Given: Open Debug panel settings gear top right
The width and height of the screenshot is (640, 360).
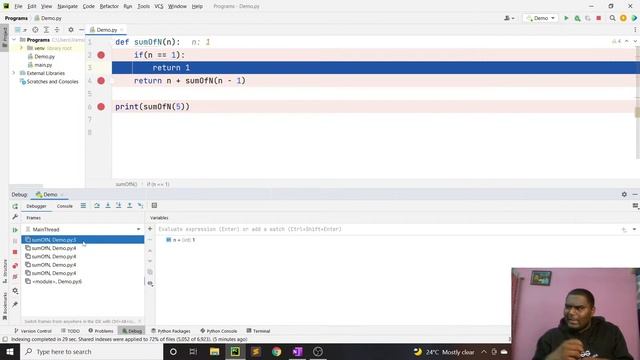Looking at the screenshot, I should [624, 195].
